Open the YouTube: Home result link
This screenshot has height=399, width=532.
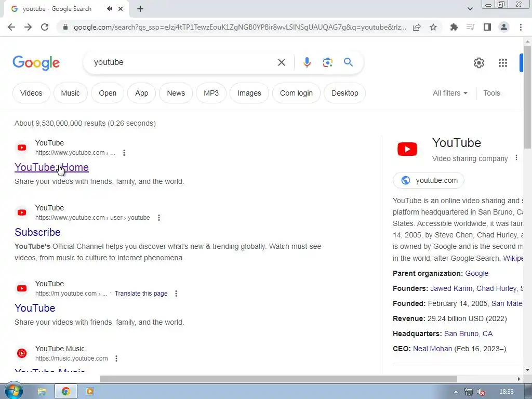pyautogui.click(x=51, y=167)
